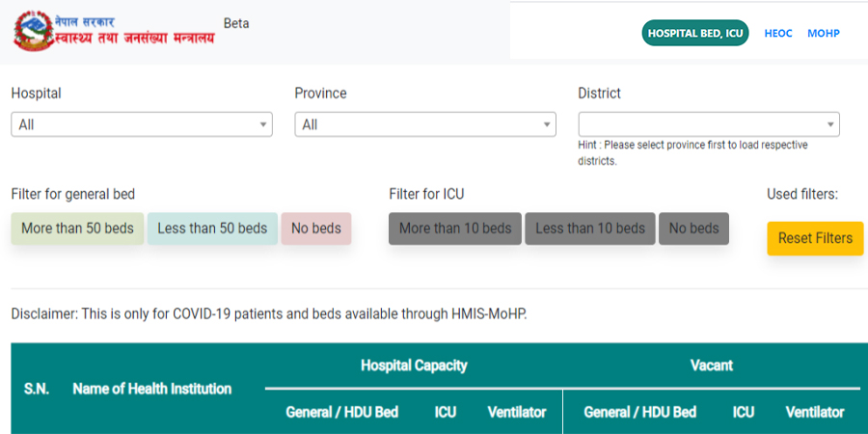Open the HEOC link
The width and height of the screenshot is (868, 434).
point(777,33)
